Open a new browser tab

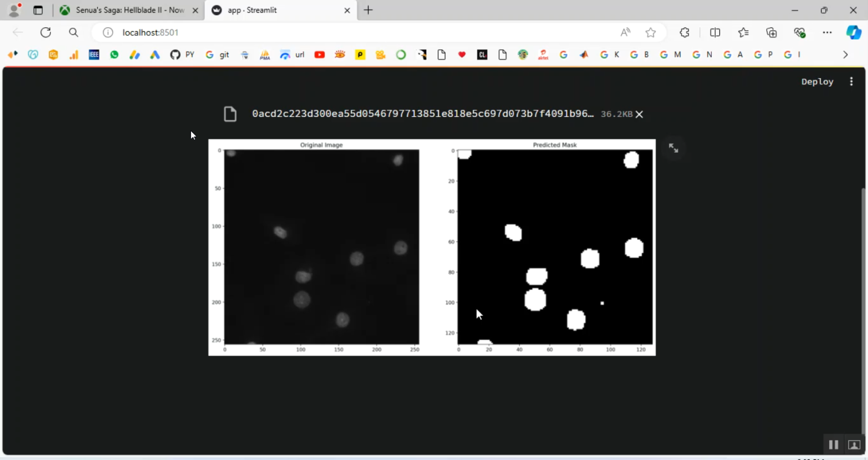pos(368,10)
